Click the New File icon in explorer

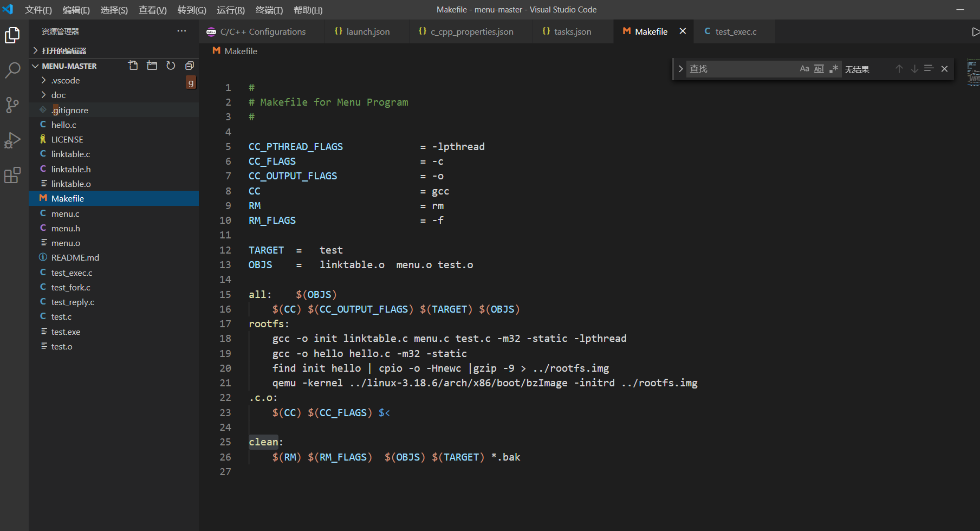(133, 66)
